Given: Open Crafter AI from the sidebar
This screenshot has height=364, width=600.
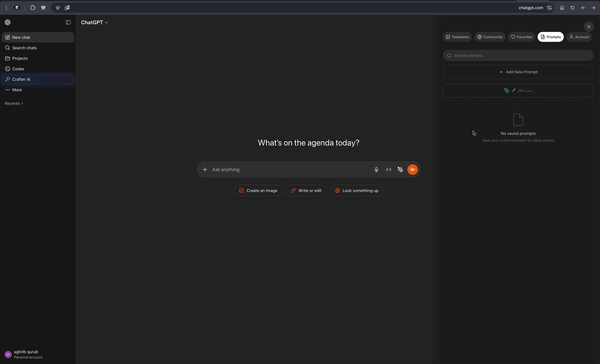Looking at the screenshot, I should (21, 79).
